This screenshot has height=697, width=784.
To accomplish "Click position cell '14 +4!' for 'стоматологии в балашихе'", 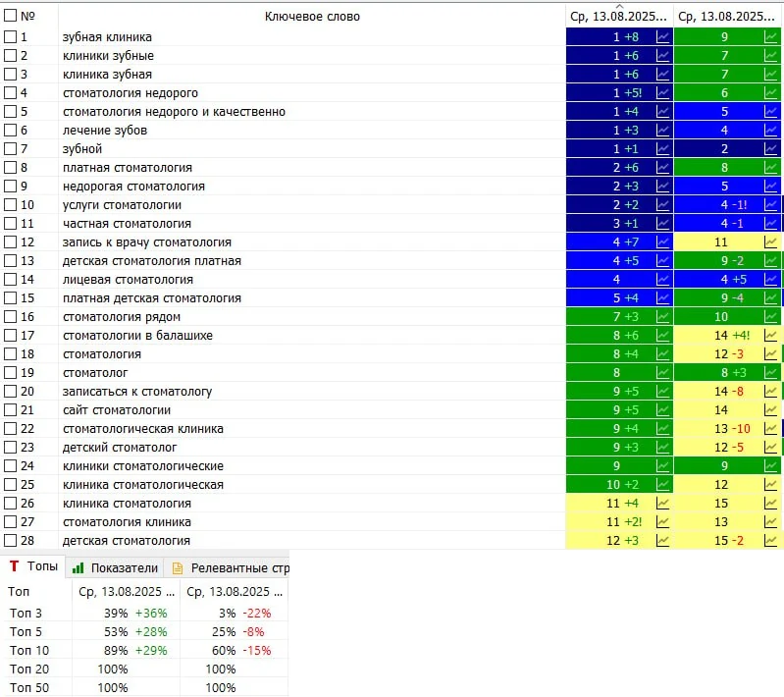I will tap(727, 335).
